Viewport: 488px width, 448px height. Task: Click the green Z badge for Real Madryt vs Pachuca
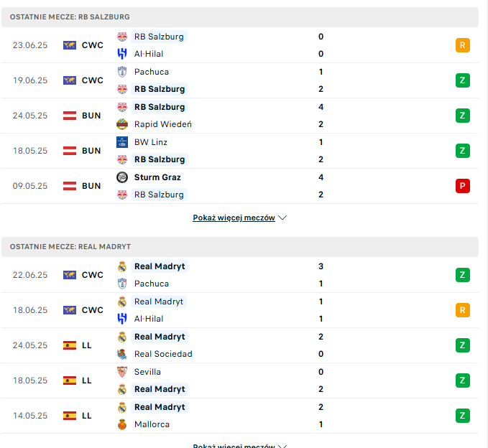(x=462, y=275)
